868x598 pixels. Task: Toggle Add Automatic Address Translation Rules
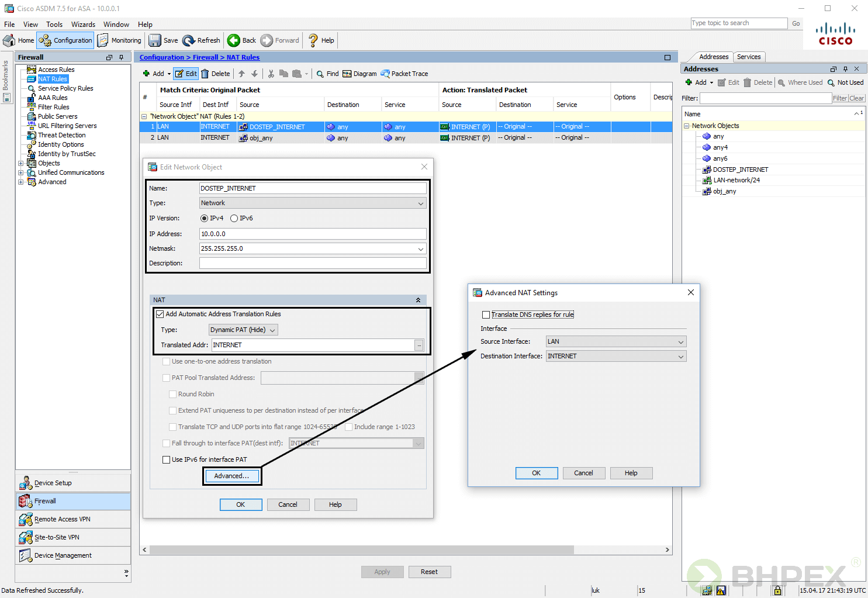click(x=160, y=314)
